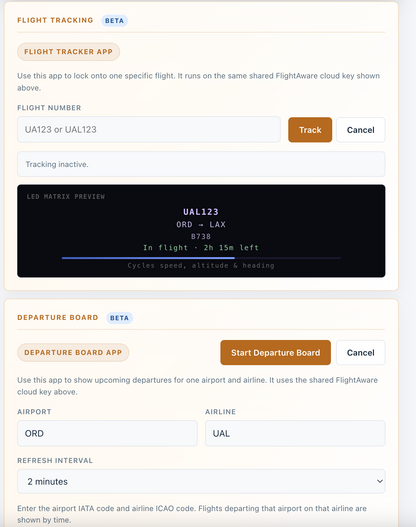Click the BETA badge beside Departure Board
The width and height of the screenshot is (416, 527).
click(120, 318)
